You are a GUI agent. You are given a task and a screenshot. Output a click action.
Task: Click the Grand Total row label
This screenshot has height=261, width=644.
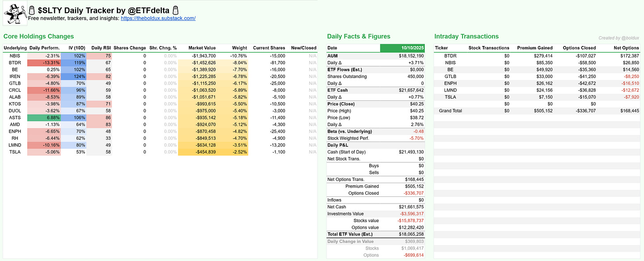tap(451, 111)
